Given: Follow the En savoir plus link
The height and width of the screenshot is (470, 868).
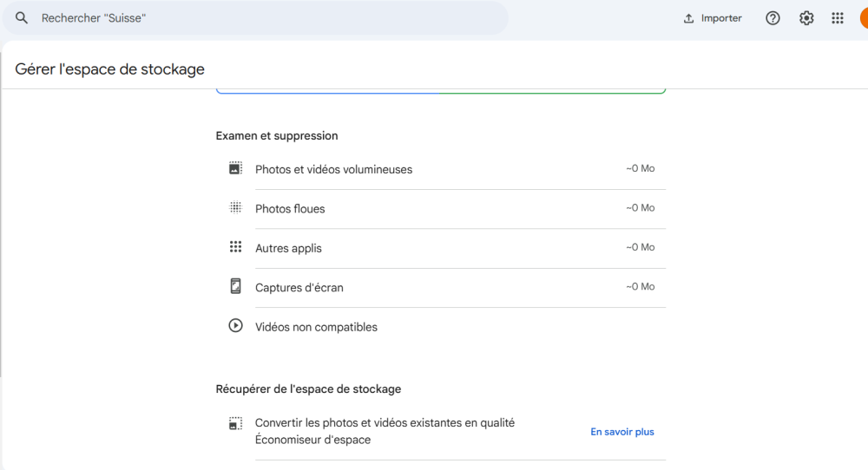Looking at the screenshot, I should pos(622,432).
